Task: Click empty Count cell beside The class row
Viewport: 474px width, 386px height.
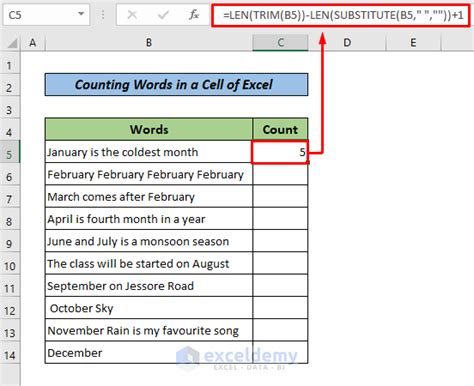Action: pos(280,264)
